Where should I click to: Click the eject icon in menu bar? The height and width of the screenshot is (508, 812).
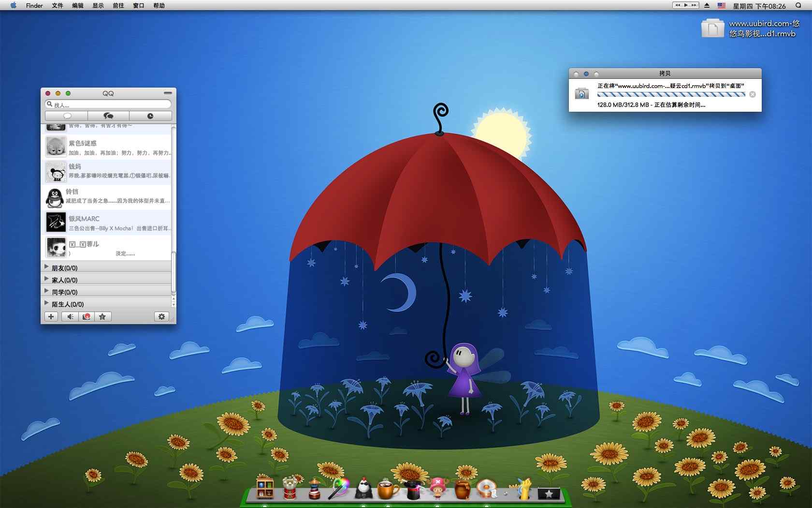(x=707, y=5)
